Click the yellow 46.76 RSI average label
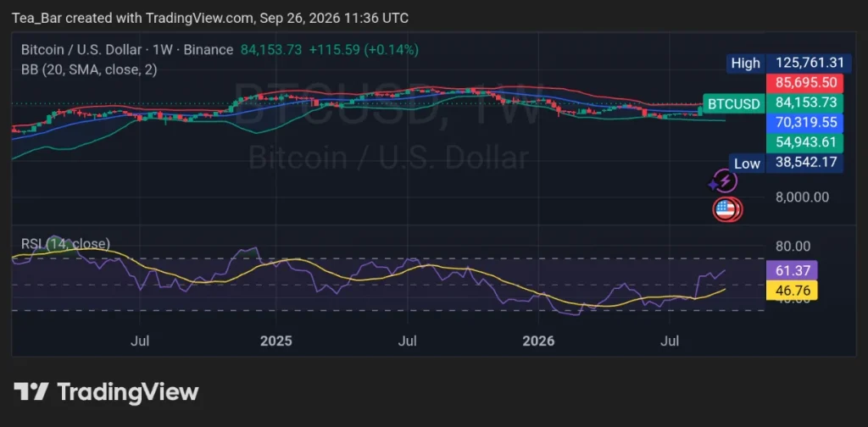This screenshot has height=427, width=868. [792, 291]
